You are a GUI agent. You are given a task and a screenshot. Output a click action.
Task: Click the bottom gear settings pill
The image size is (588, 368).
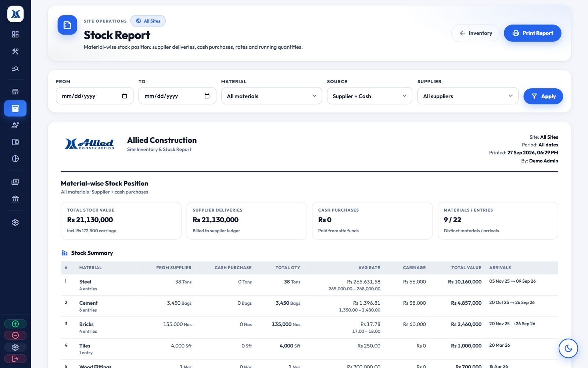coord(15,347)
